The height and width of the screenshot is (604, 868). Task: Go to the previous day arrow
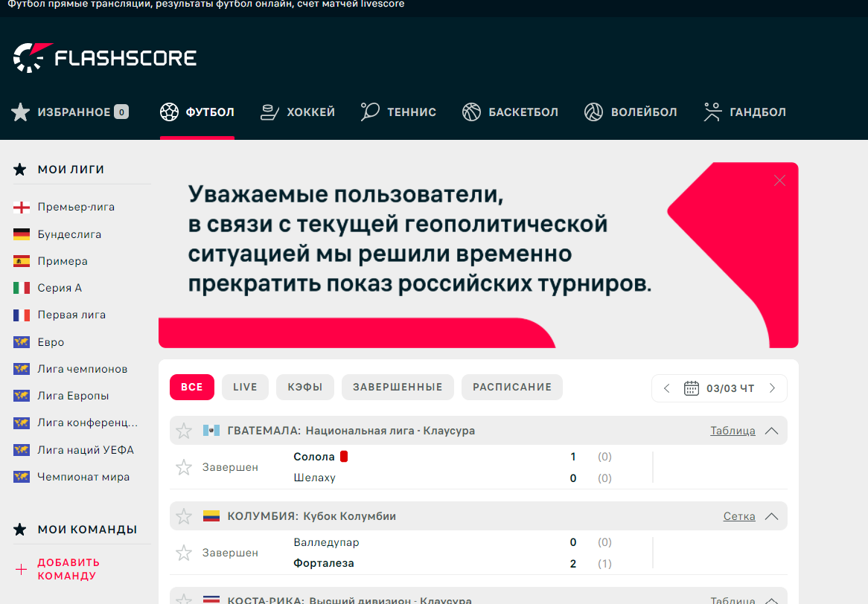click(666, 388)
